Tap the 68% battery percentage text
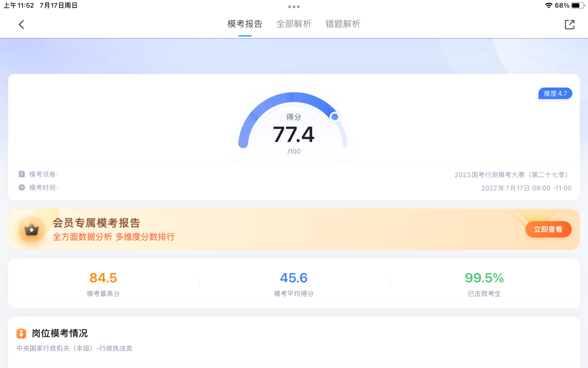Viewport: 588px width, 368px height. [562, 5]
